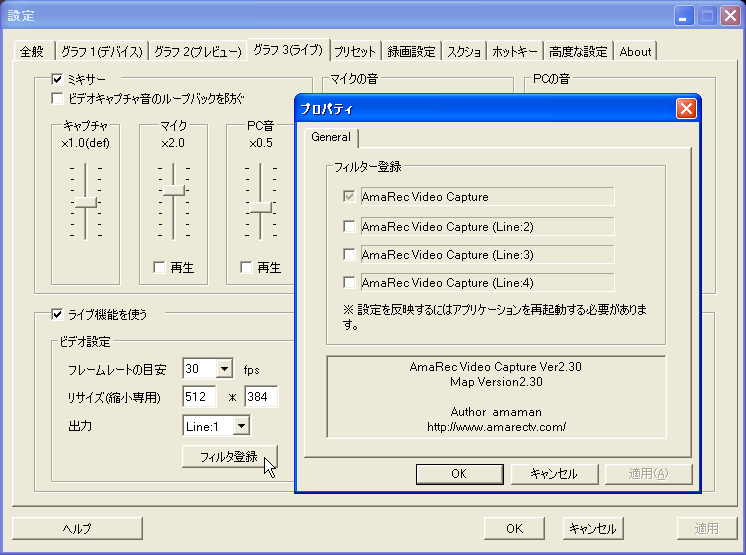Image resolution: width=746 pixels, height=555 pixels.
Task: Click the AmaRec Video Capture Ver2.30 text
Action: pos(495,367)
